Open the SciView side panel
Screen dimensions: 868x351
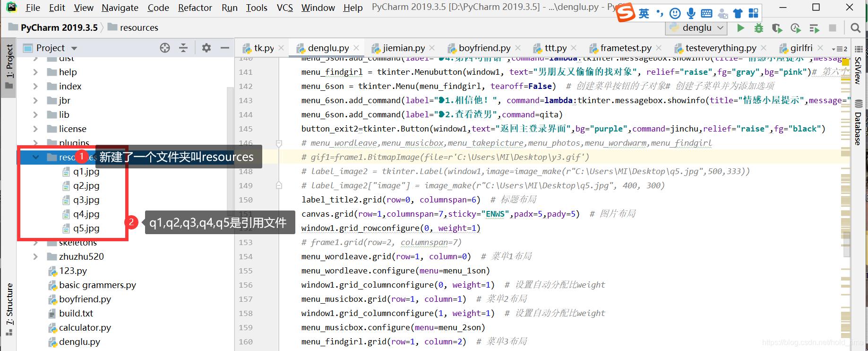(x=859, y=65)
